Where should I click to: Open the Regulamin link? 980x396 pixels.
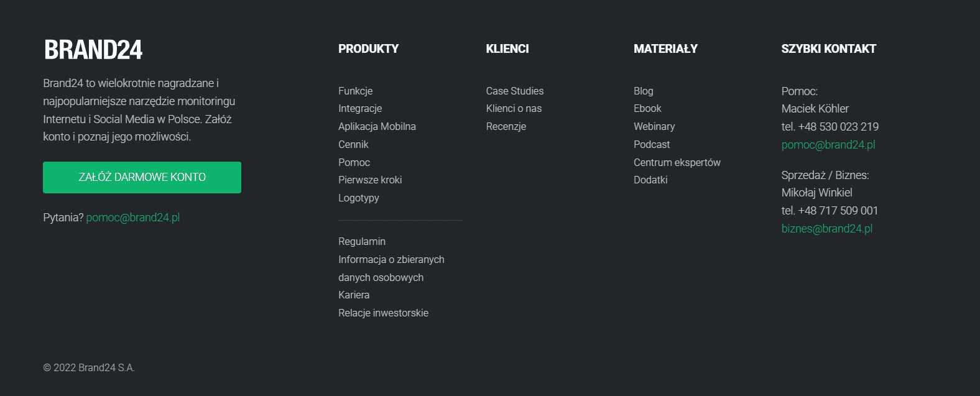pyautogui.click(x=362, y=241)
